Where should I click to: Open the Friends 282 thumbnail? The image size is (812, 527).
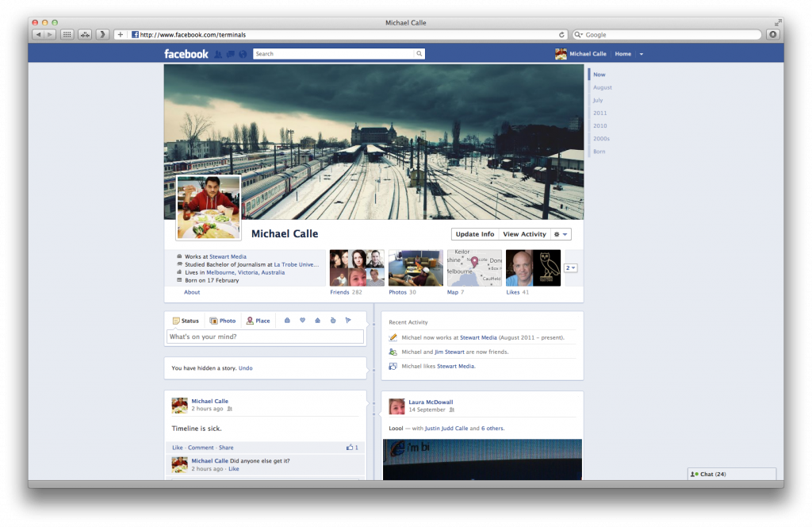(357, 268)
